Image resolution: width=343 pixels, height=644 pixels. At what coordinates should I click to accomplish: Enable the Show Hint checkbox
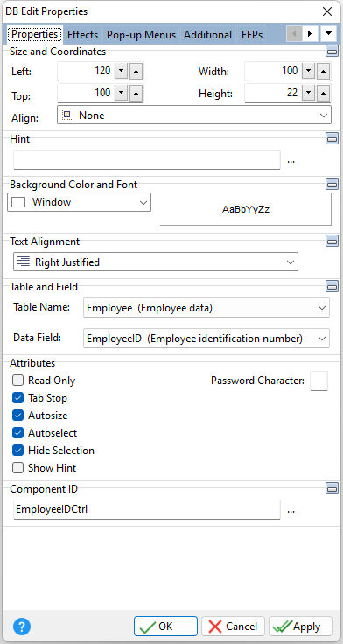point(17,468)
